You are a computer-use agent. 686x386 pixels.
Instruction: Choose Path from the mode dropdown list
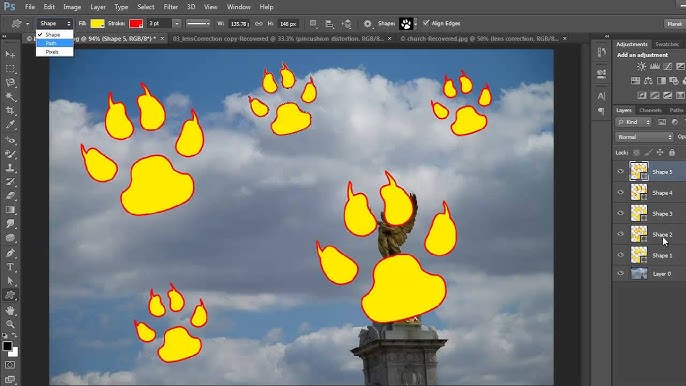click(55, 43)
